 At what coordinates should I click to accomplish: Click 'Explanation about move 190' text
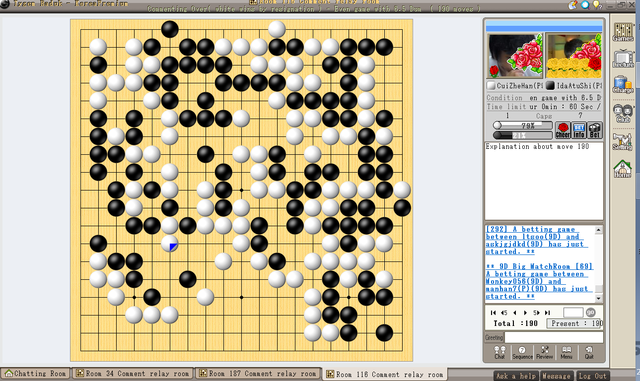pos(537,146)
